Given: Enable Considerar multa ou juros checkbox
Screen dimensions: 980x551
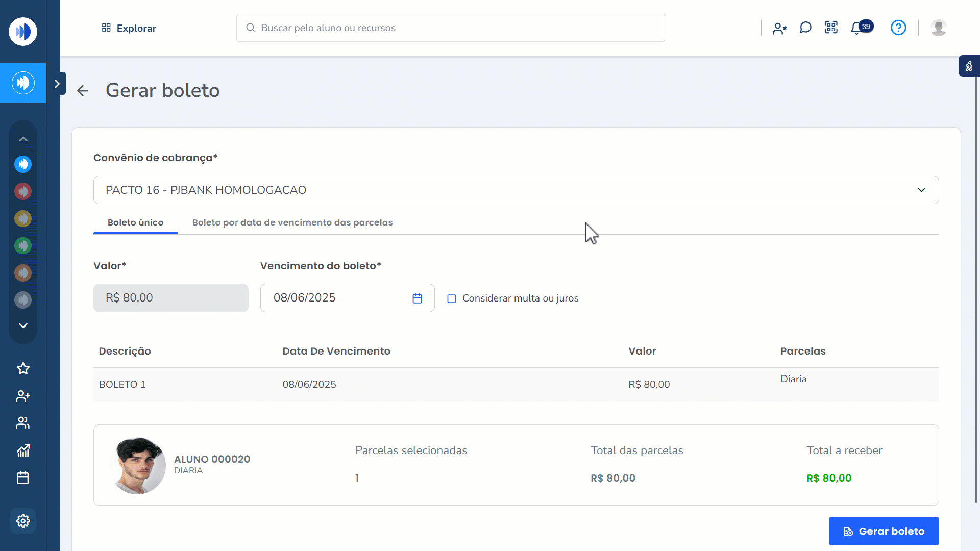Looking at the screenshot, I should click(452, 298).
